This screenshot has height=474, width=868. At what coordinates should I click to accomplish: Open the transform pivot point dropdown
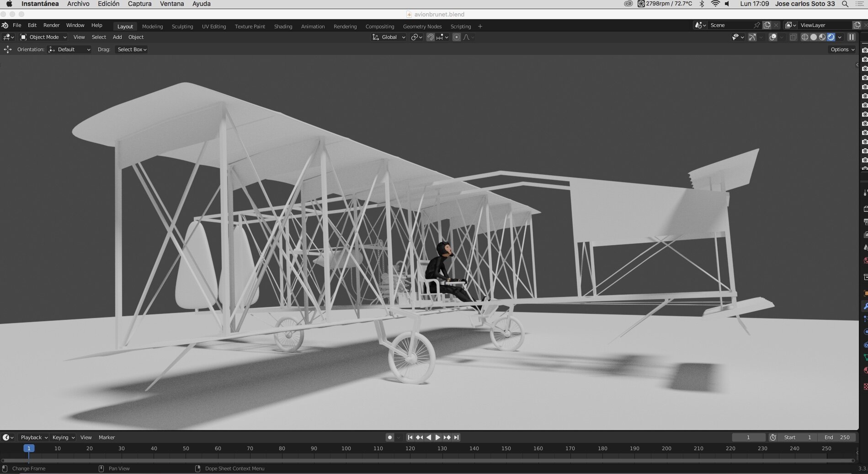coord(416,37)
